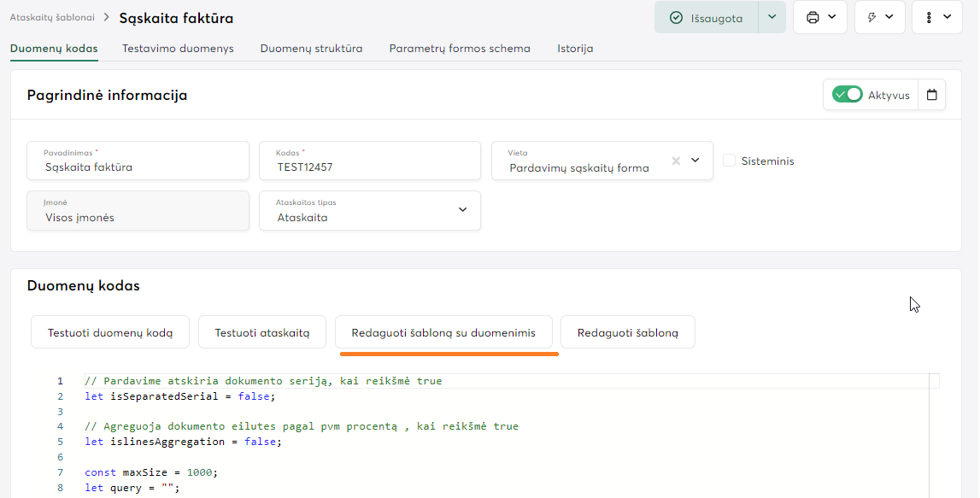
Task: Expand the Vieta dropdown chevron
Action: [x=695, y=161]
